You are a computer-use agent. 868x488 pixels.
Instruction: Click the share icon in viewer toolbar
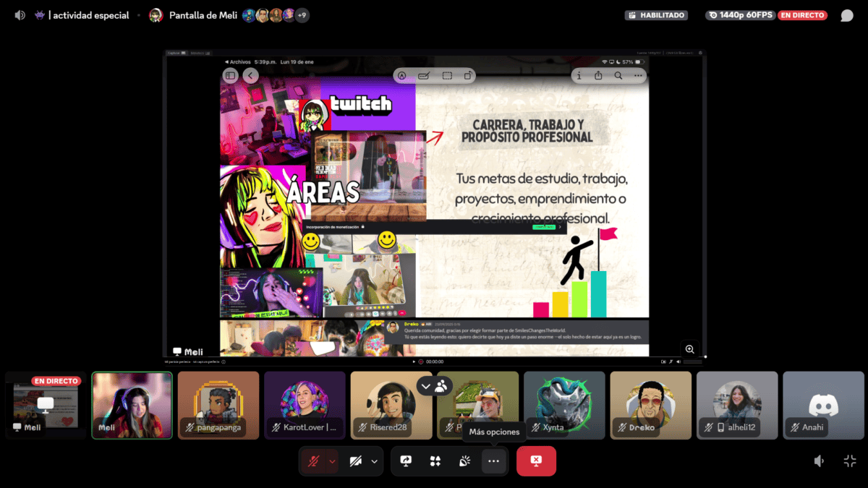598,75
